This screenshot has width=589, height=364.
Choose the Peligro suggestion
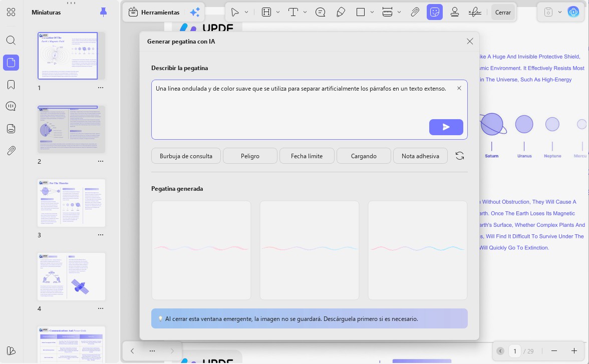click(250, 156)
